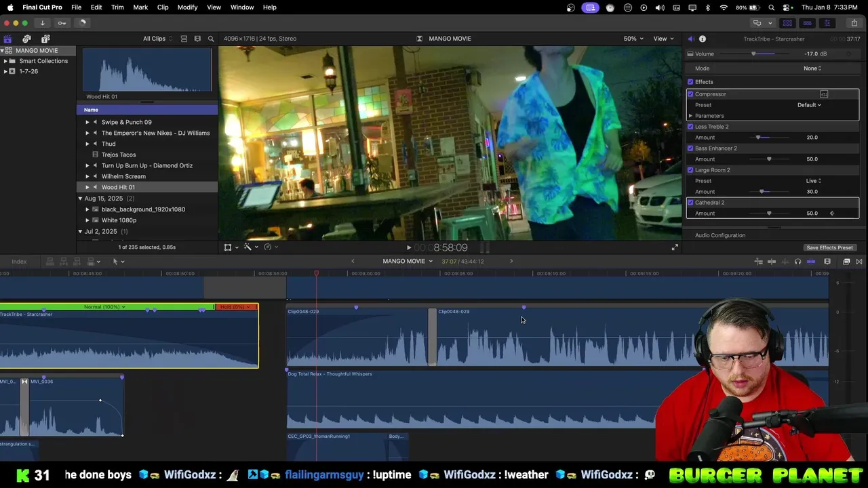Open the select tool dropdown in timeline
This screenshot has height=488, width=868.
coord(117,262)
